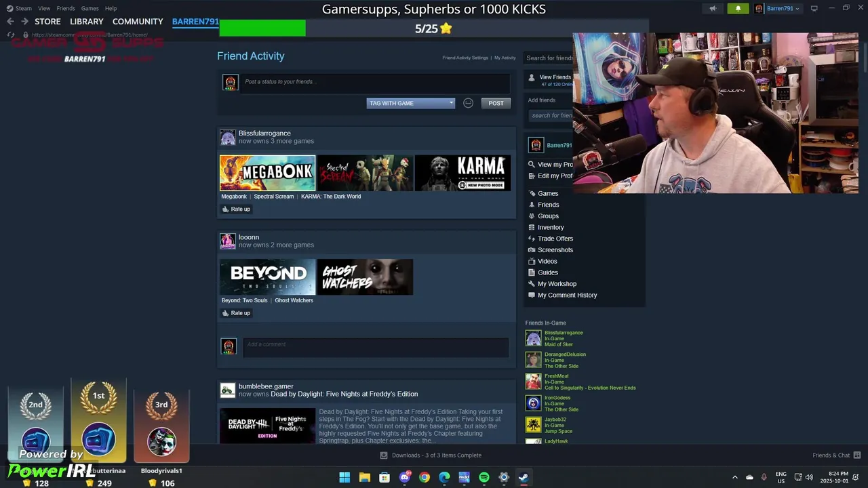The height and width of the screenshot is (488, 868).
Task: Switch to the COMMUNITY tab
Action: tap(138, 22)
